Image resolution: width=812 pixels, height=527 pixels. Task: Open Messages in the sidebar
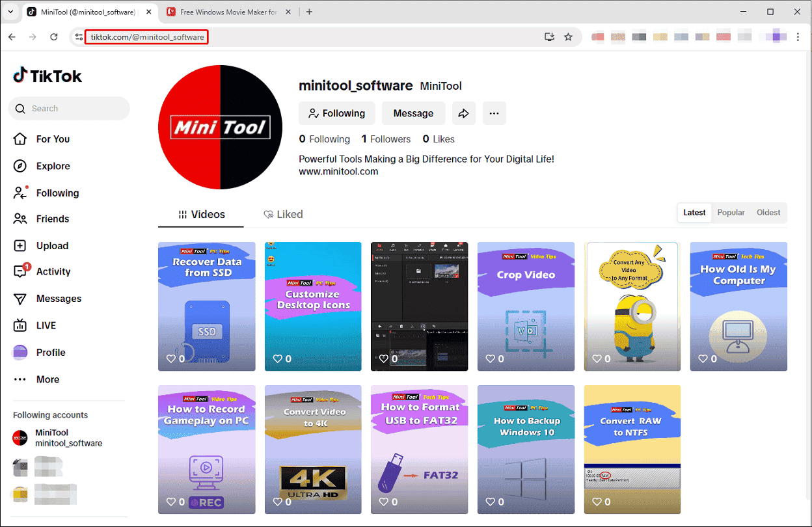[x=47, y=299]
